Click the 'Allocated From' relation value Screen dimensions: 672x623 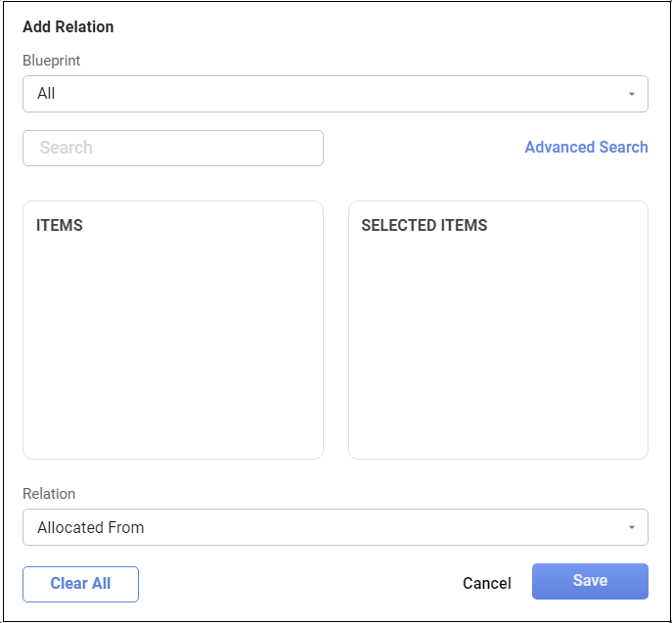91,527
